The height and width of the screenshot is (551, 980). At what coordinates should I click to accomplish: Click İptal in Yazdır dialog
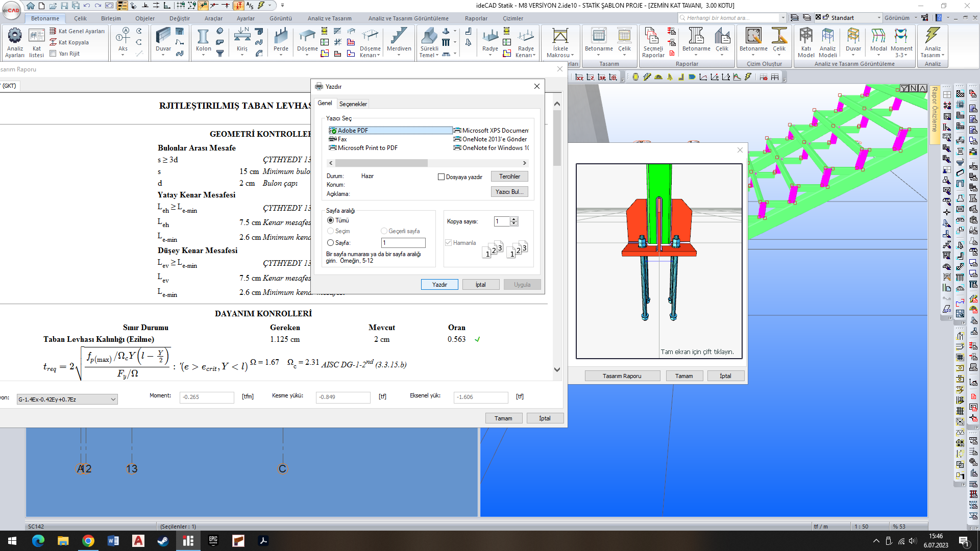click(480, 285)
